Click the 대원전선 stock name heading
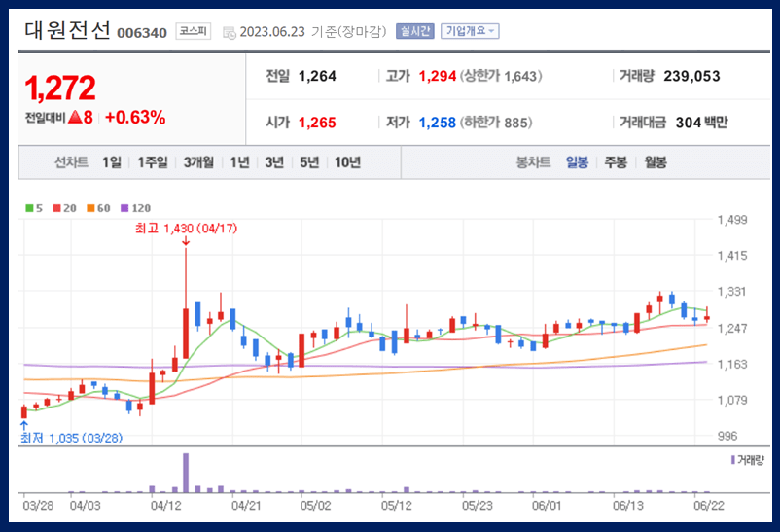The image size is (780, 532). tap(67, 31)
